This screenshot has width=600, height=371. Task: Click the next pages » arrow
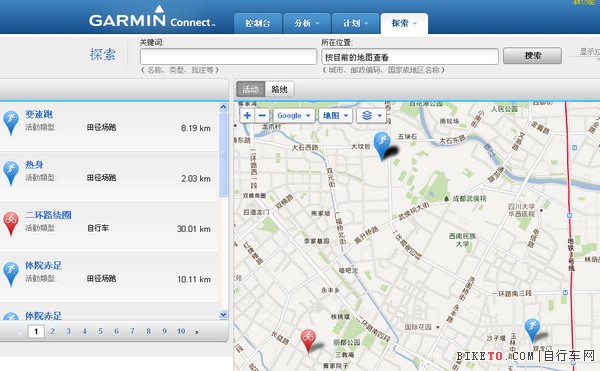pyautogui.click(x=197, y=332)
